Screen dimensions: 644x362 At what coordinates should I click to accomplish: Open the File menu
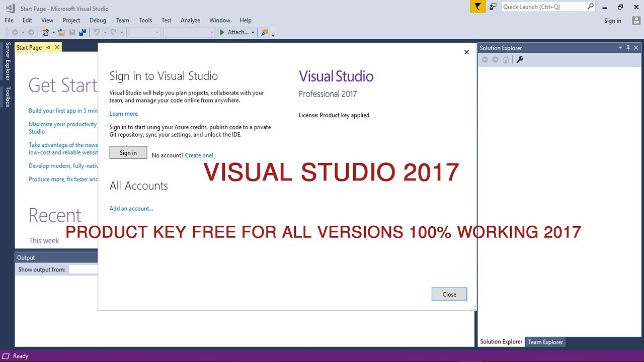pos(9,20)
